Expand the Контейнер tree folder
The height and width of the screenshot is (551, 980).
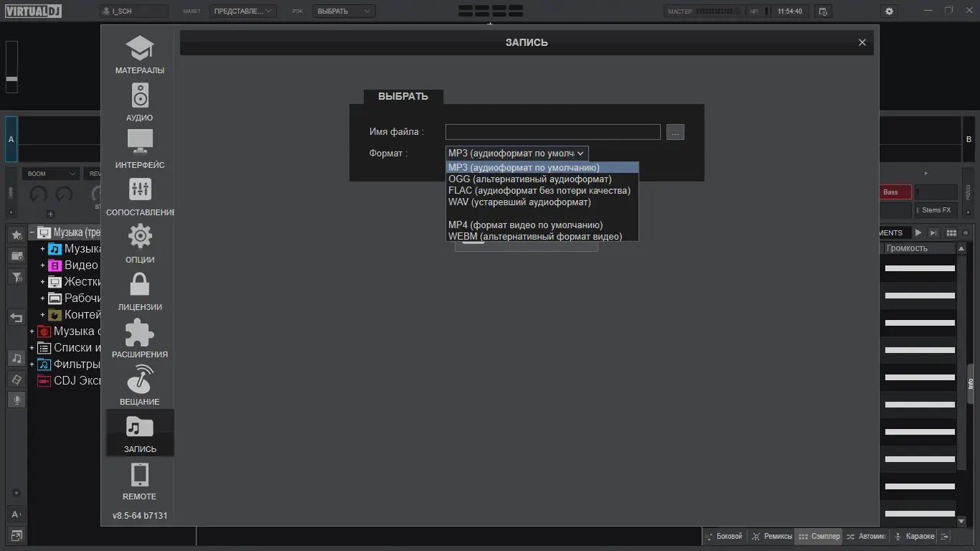(x=42, y=315)
